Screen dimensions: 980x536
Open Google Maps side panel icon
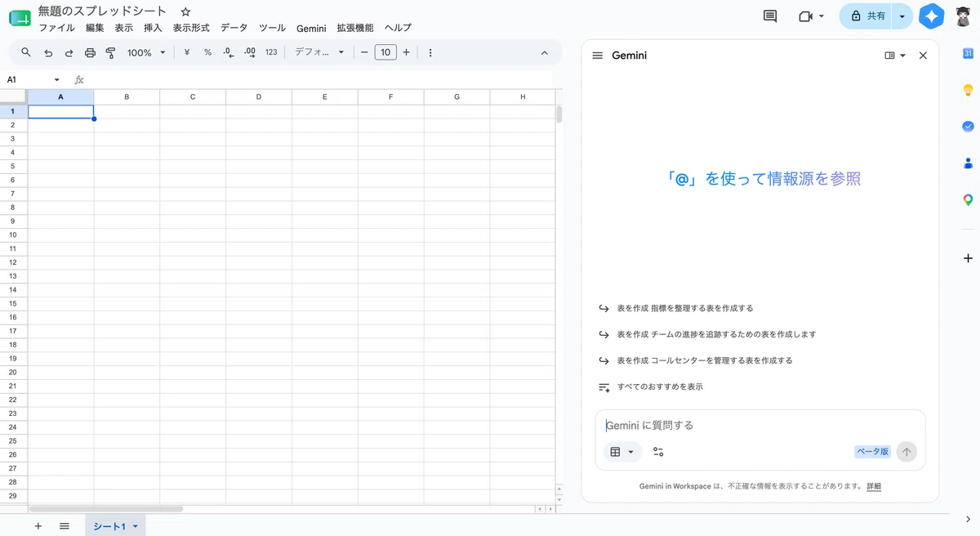point(968,200)
